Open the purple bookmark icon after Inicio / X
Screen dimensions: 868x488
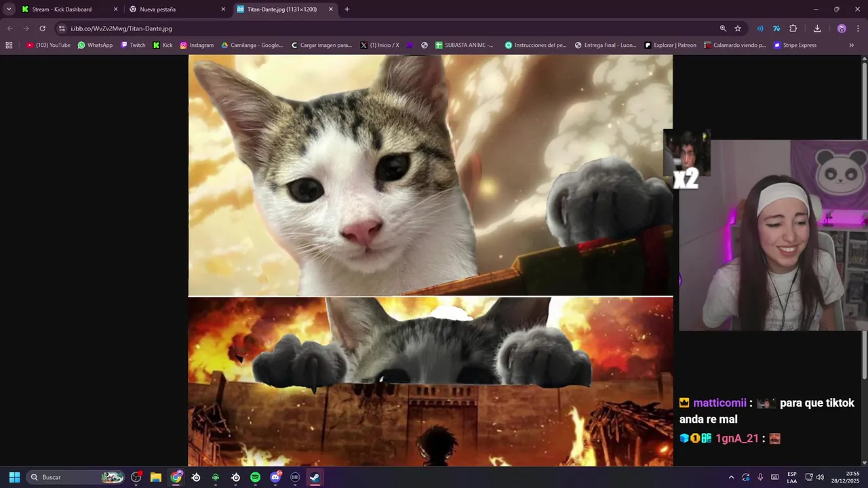point(410,45)
